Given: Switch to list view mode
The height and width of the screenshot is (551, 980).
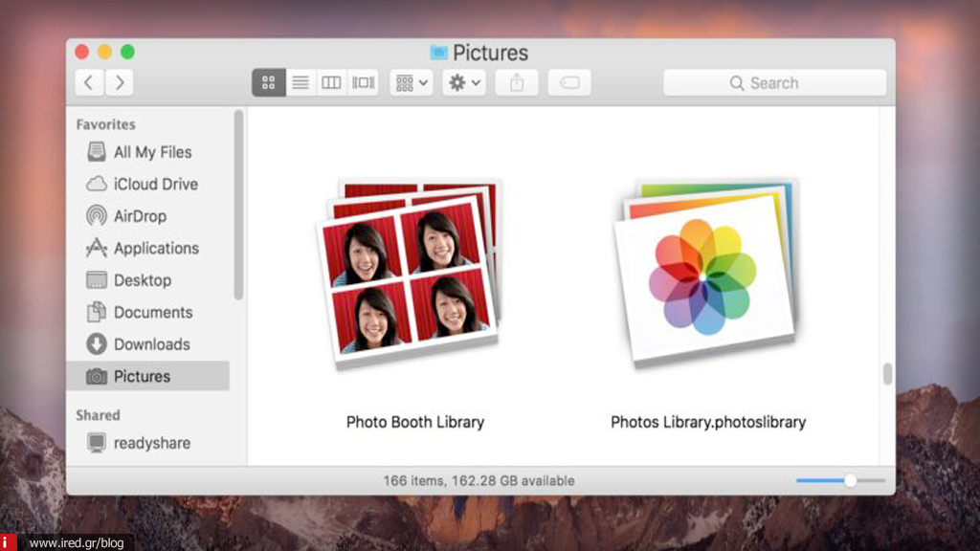Looking at the screenshot, I should (x=301, y=83).
